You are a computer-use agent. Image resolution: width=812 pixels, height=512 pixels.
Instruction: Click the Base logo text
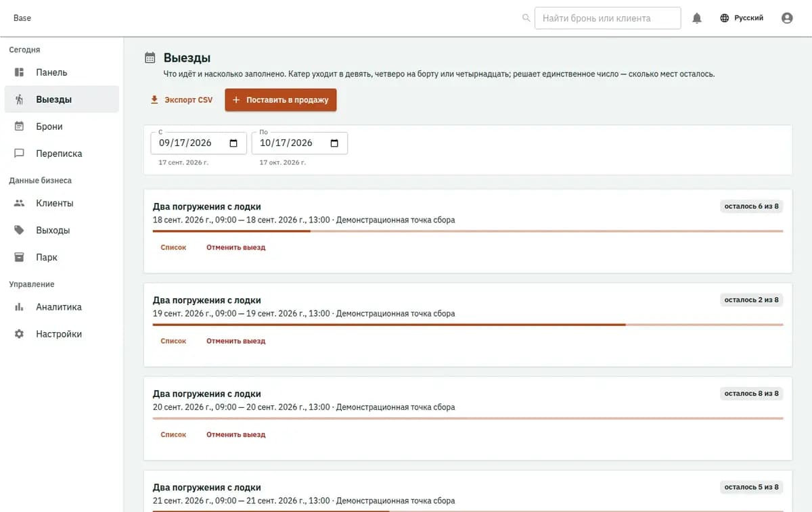pyautogui.click(x=22, y=18)
